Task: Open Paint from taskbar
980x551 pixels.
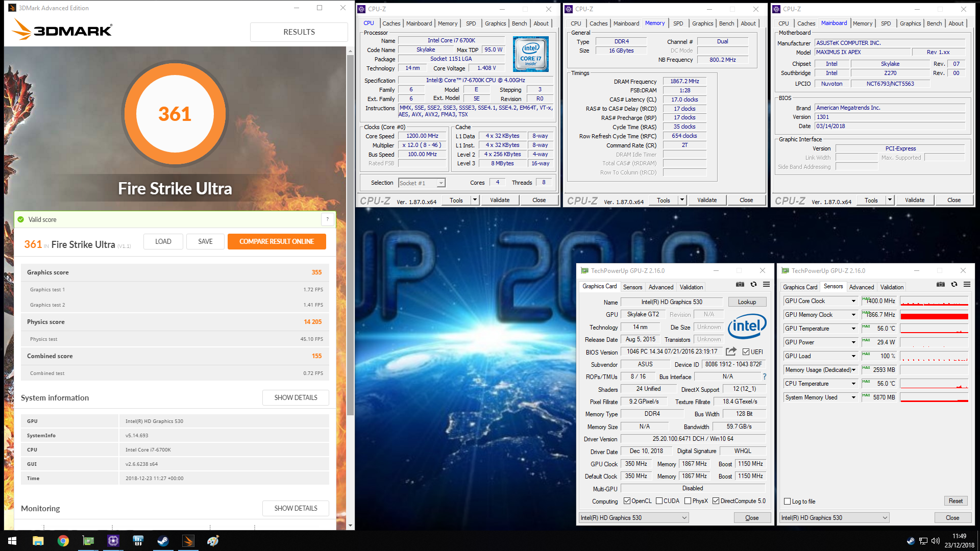Action: pos(213,541)
